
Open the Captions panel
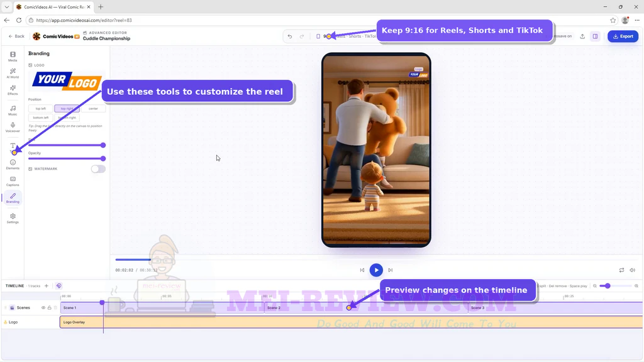(13, 182)
